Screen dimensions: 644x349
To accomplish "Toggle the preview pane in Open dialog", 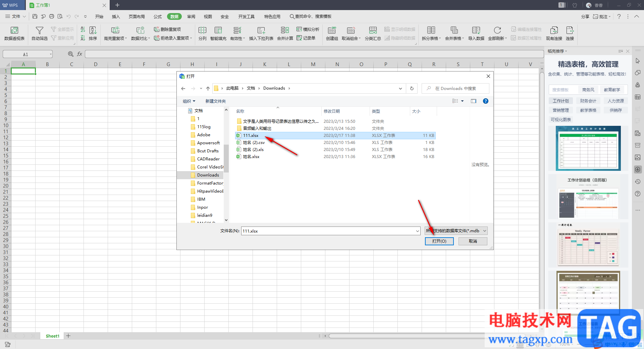I will [474, 101].
